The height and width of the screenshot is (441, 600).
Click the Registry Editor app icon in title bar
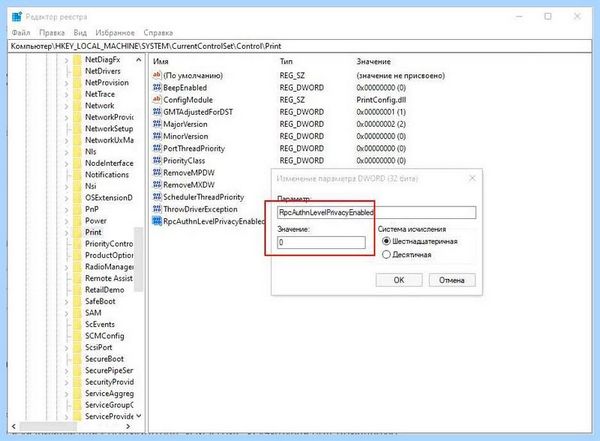pos(17,16)
